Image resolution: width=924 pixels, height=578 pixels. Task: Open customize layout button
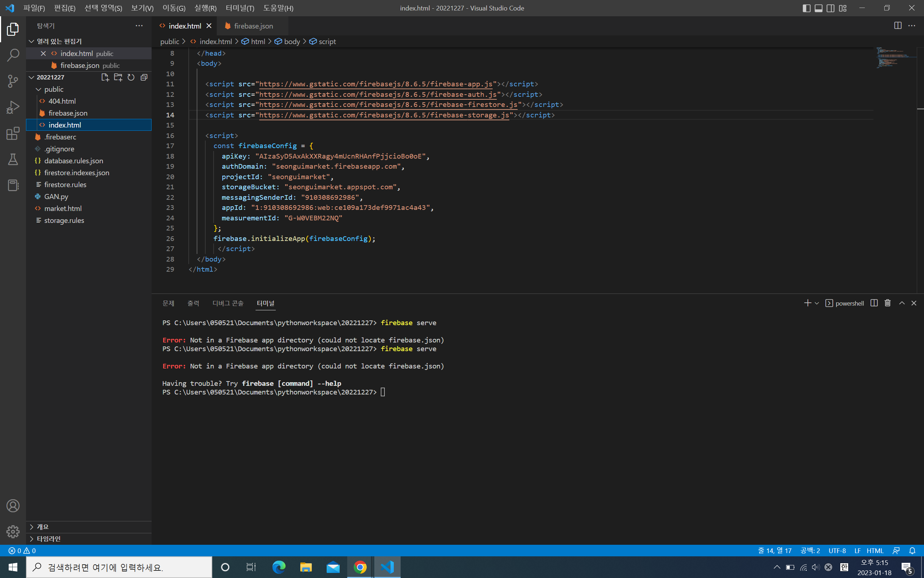843,8
